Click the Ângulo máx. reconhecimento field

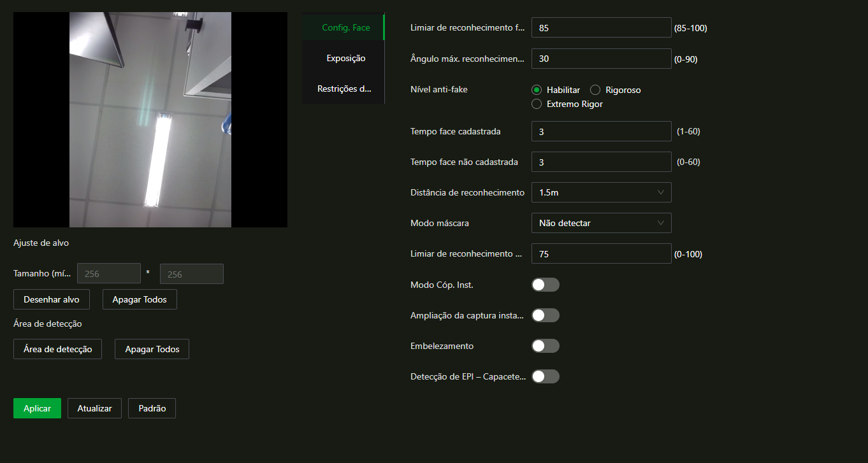[x=601, y=59]
